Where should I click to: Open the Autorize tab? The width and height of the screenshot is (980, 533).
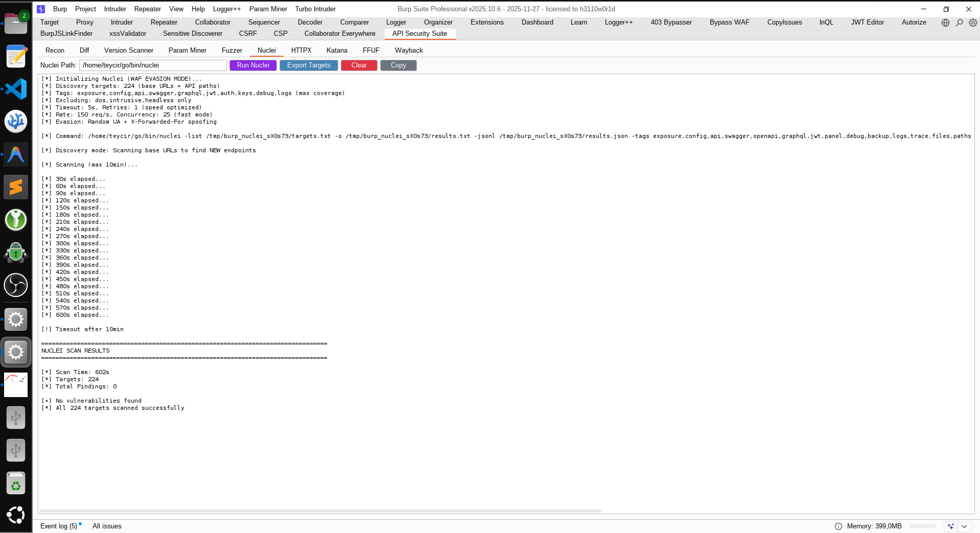click(x=914, y=22)
